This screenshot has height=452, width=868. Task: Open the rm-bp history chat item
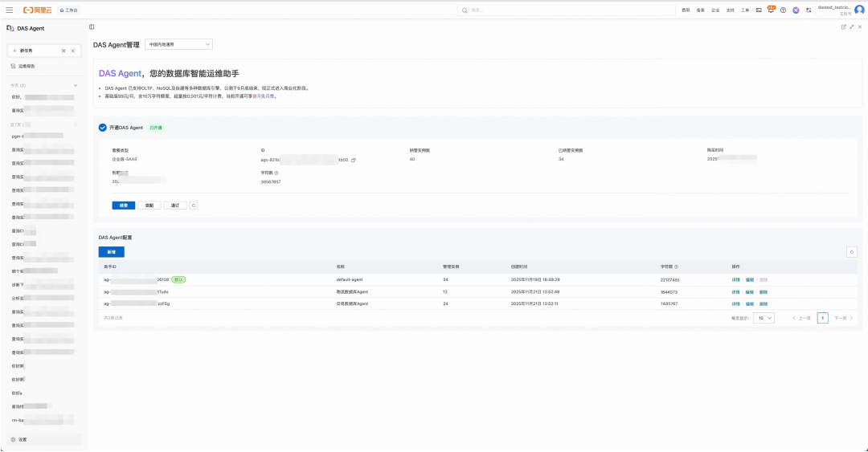pos(43,420)
